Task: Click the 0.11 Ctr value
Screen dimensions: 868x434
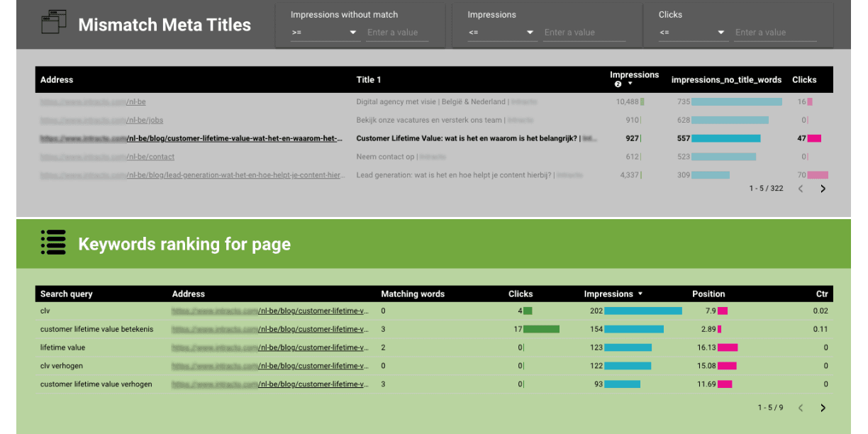Action: pyautogui.click(x=820, y=330)
